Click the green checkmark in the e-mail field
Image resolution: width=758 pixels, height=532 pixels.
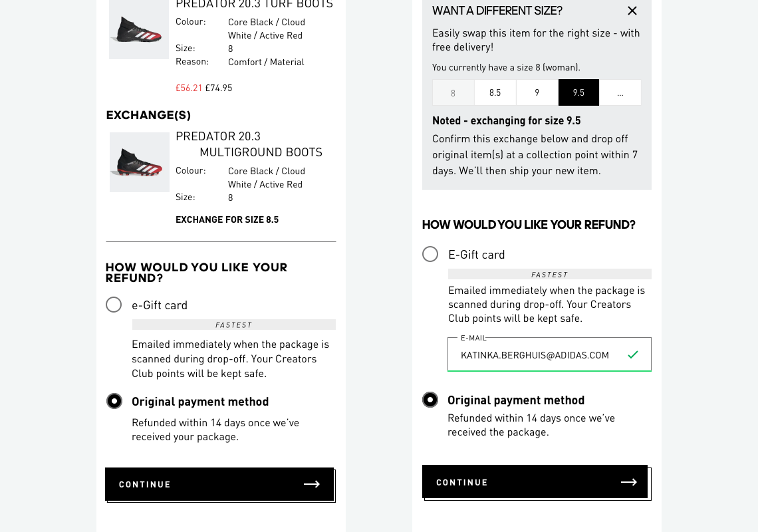tap(633, 355)
